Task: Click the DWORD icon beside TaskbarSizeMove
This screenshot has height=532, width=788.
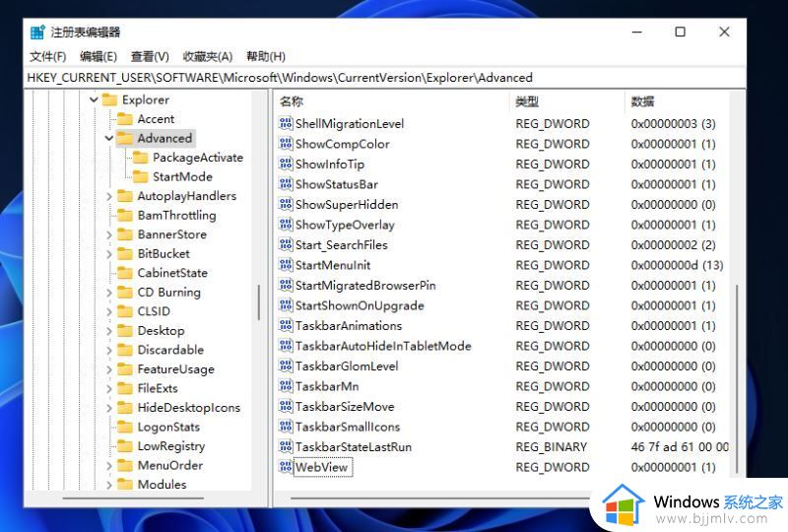Action: pyautogui.click(x=286, y=406)
